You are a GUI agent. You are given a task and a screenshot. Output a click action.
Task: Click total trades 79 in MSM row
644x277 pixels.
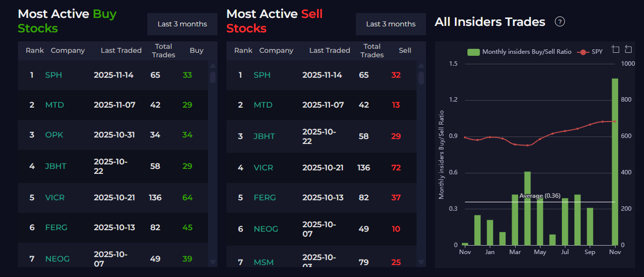click(364, 262)
